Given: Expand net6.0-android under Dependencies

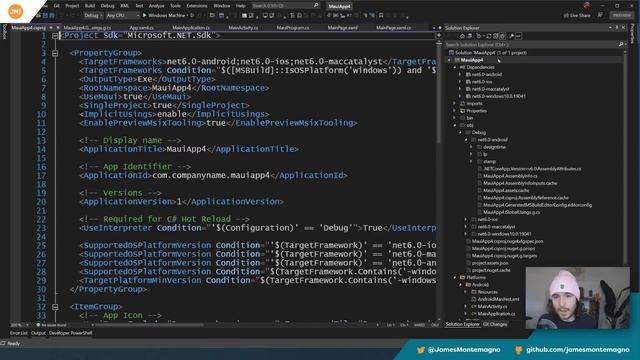Looking at the screenshot, I should 460,75.
